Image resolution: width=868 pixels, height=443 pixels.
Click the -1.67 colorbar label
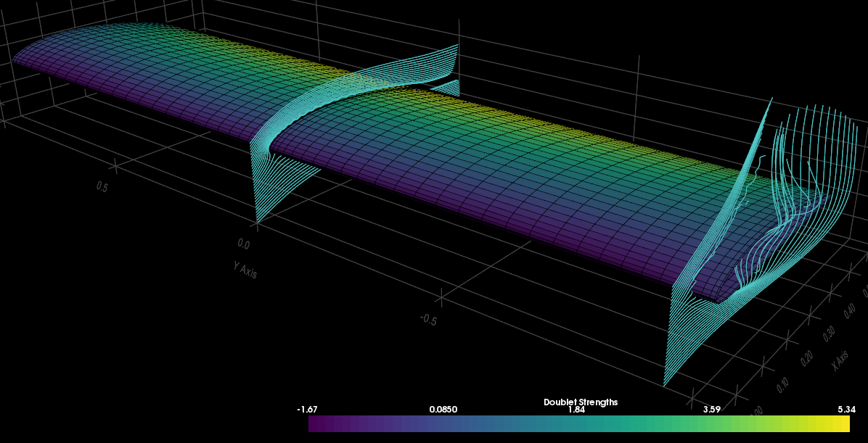pyautogui.click(x=306, y=409)
